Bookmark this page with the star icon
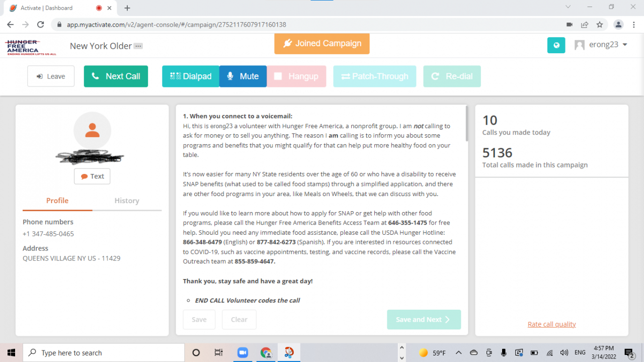The height and width of the screenshot is (362, 644). click(600, 24)
